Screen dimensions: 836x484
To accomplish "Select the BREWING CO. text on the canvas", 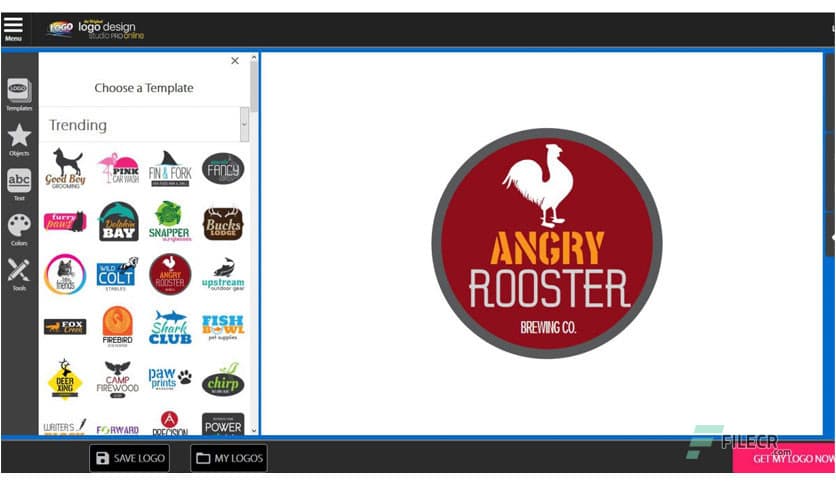I will pos(548,327).
